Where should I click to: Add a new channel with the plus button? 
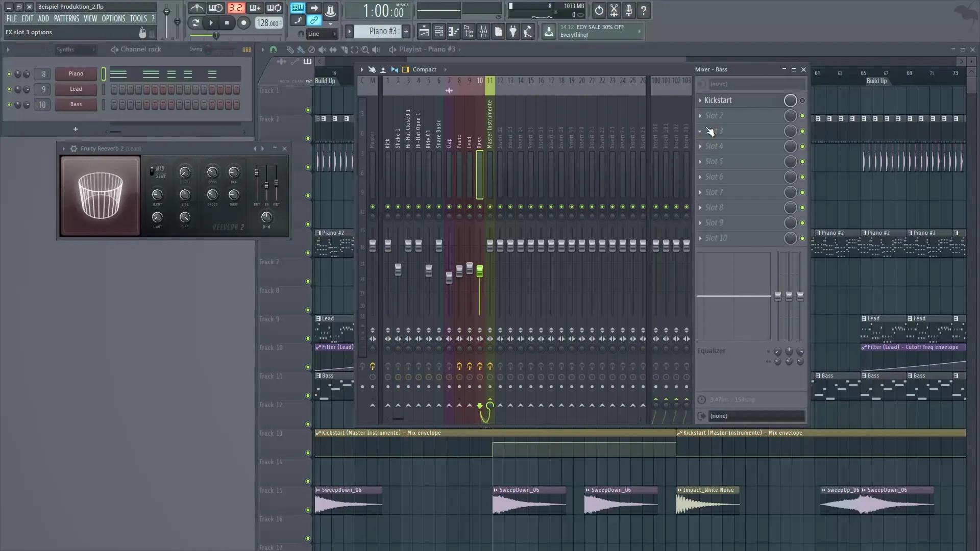pos(75,129)
